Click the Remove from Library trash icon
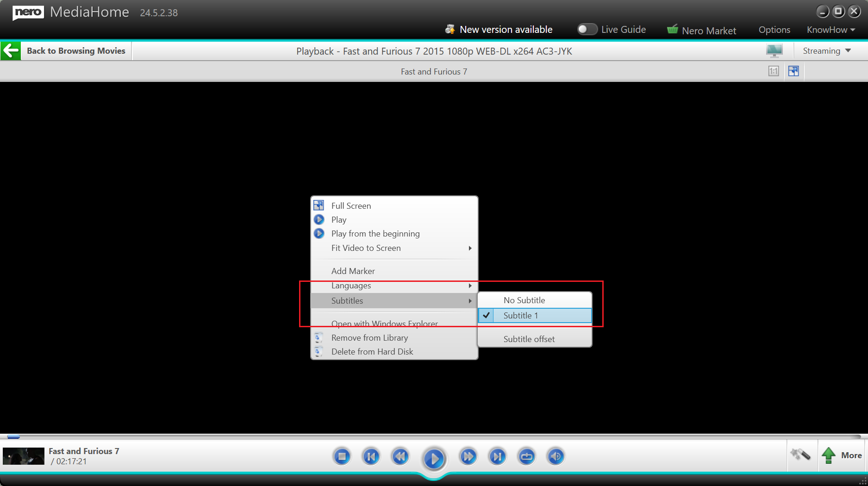The width and height of the screenshot is (868, 486). 318,337
